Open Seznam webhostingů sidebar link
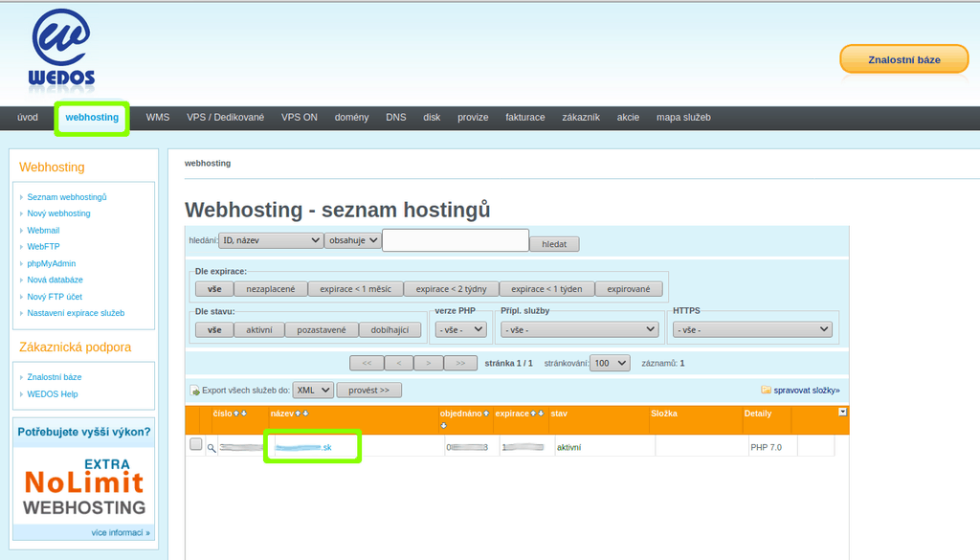This screenshot has height=560, width=980. pyautogui.click(x=67, y=197)
